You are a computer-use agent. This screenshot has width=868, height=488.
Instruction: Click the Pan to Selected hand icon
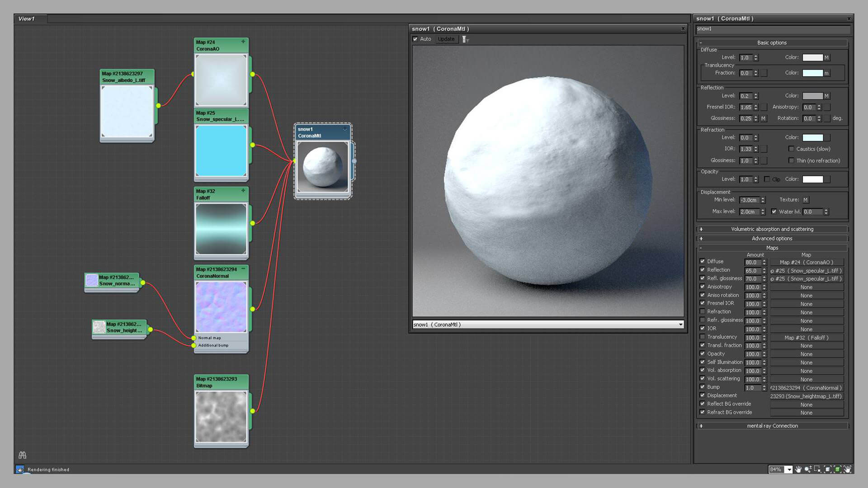click(847, 469)
